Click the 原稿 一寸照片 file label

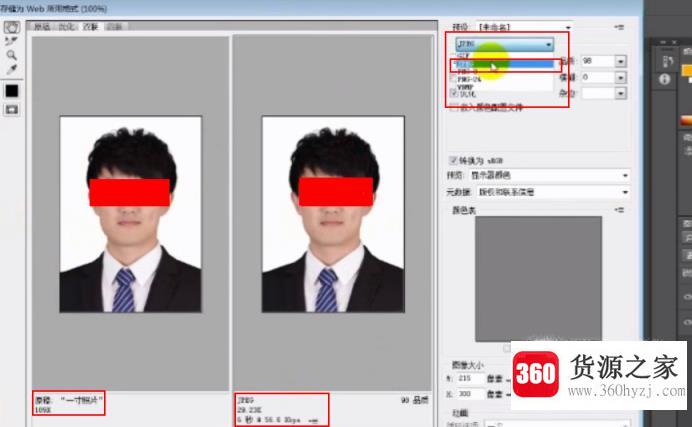tap(69, 400)
